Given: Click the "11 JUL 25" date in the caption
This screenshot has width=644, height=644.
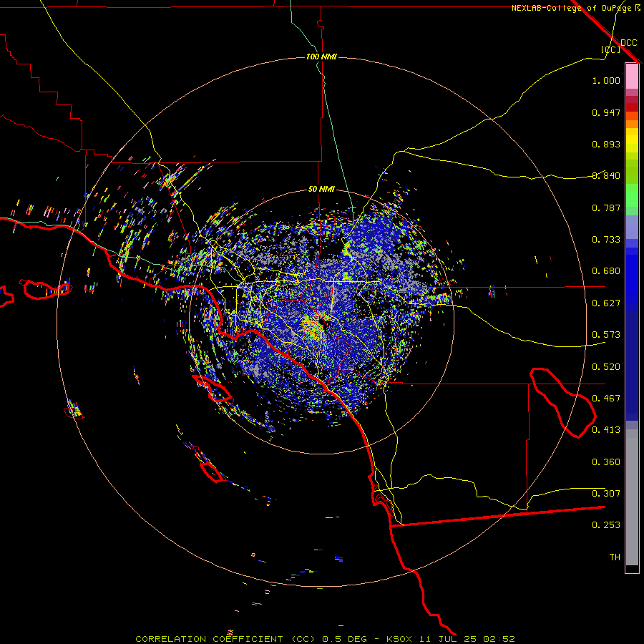Looking at the screenshot, I should coord(448,639).
